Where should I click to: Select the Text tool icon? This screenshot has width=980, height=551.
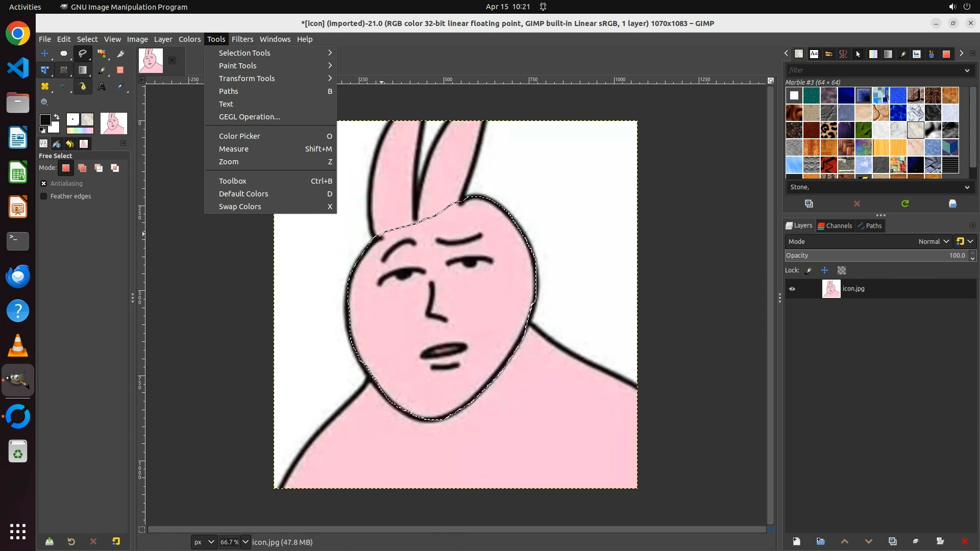[x=102, y=87]
